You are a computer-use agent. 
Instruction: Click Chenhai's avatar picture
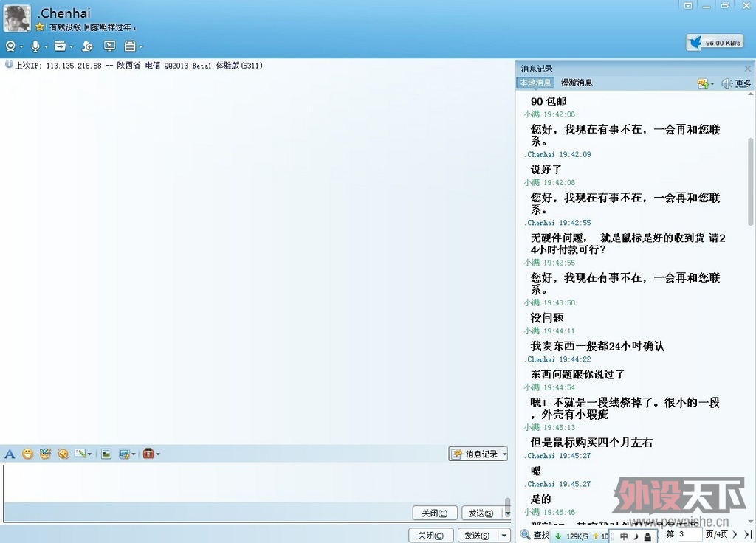click(x=17, y=18)
